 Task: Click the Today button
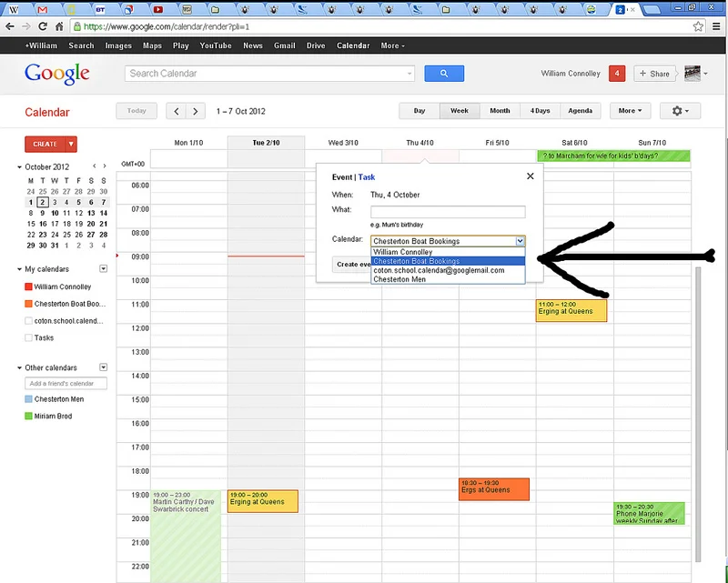pos(136,111)
